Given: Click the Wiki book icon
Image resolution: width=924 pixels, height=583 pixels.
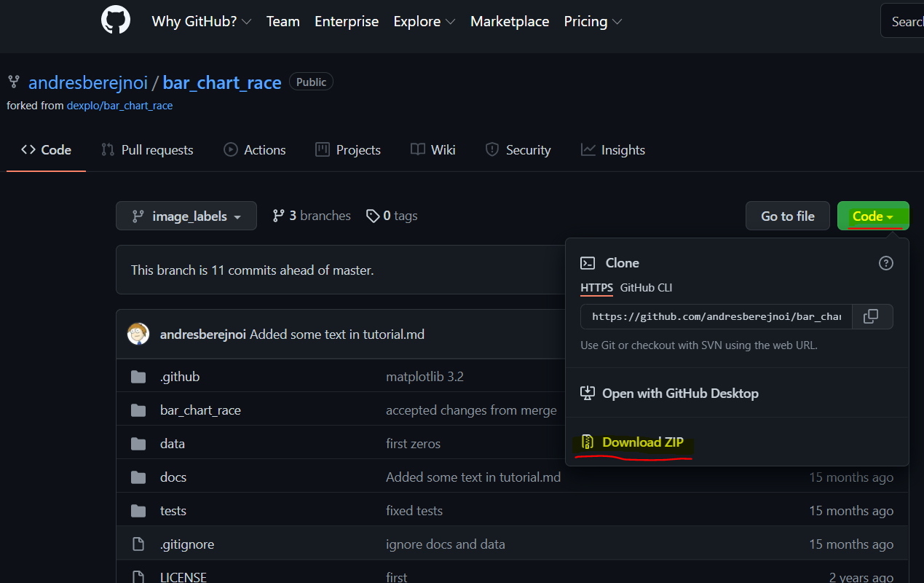Looking at the screenshot, I should pos(417,150).
